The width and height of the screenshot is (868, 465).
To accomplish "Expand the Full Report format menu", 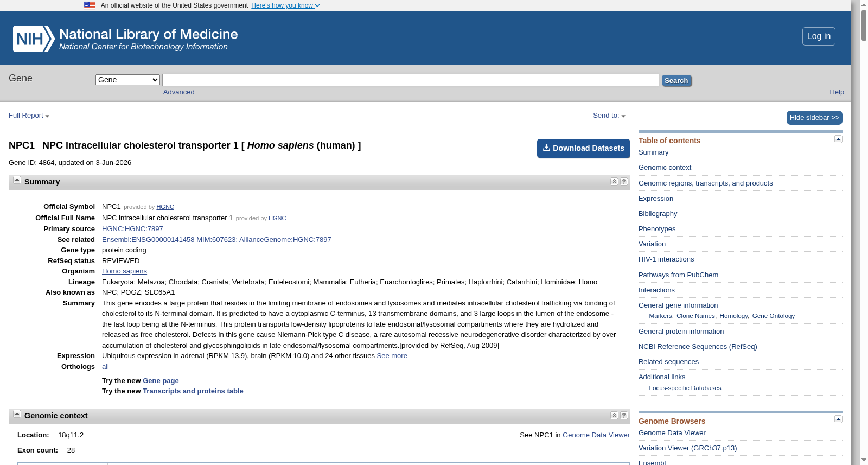I will pos(29,116).
